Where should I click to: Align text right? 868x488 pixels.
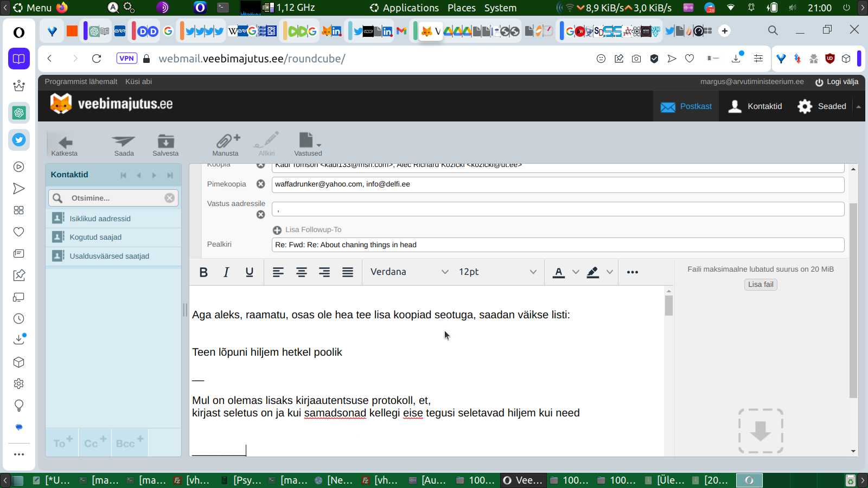pyautogui.click(x=324, y=272)
